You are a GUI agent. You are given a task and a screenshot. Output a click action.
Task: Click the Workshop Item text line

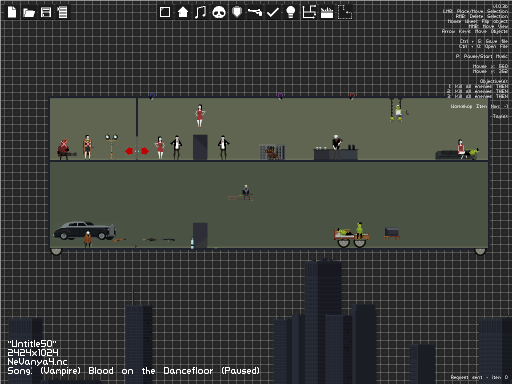(x=479, y=106)
